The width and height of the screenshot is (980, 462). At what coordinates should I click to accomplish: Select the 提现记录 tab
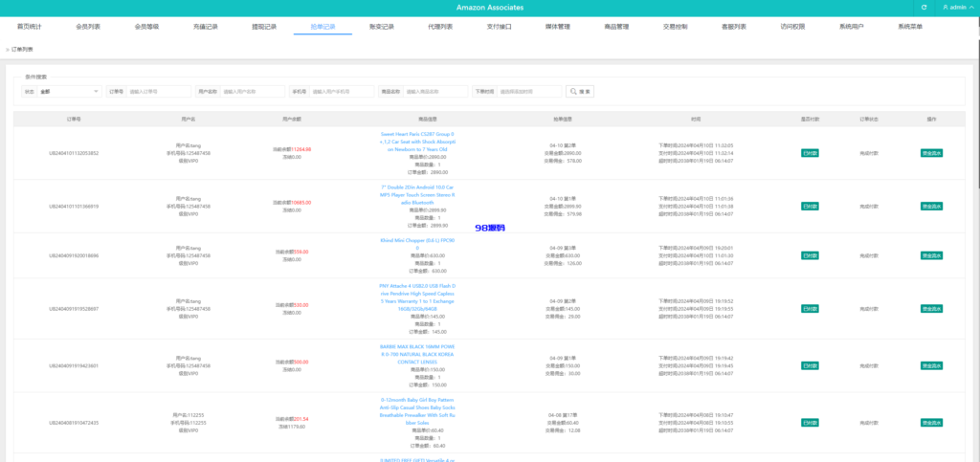pos(264,27)
